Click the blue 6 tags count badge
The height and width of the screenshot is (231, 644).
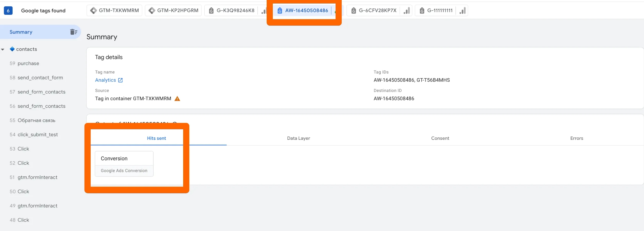[x=8, y=10]
